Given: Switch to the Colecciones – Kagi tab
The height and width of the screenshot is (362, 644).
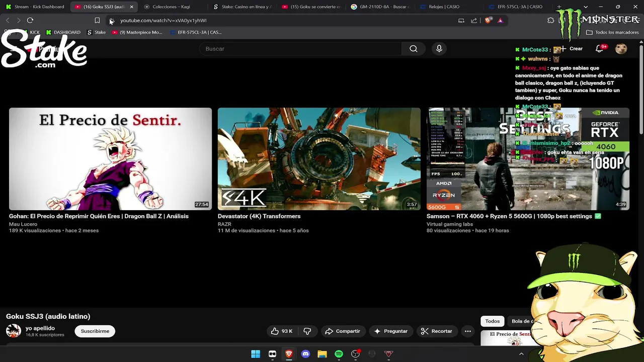Looking at the screenshot, I should [x=173, y=7].
